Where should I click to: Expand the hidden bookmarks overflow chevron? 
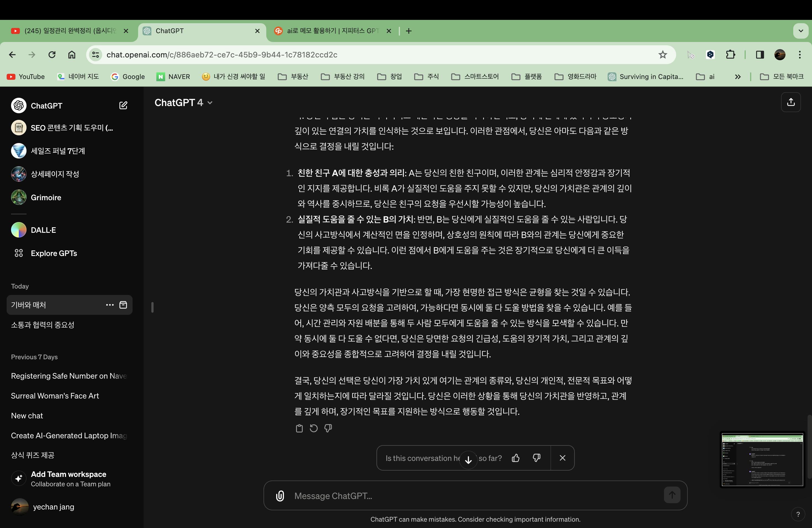point(738,77)
